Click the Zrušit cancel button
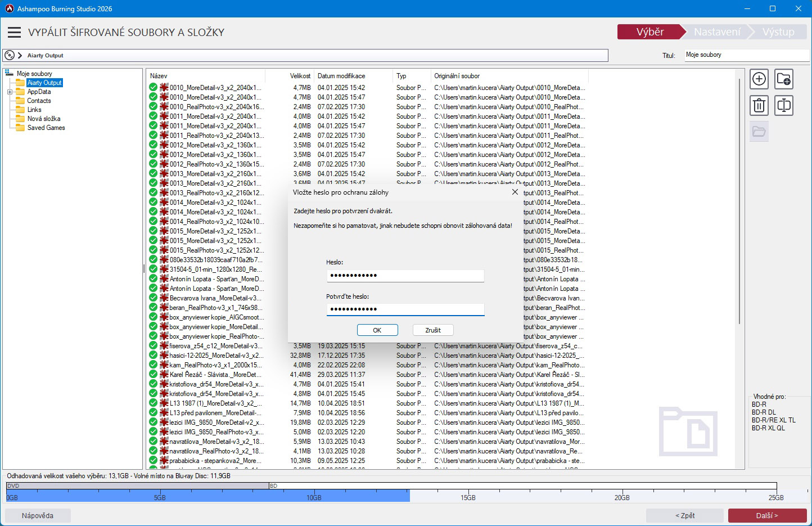This screenshot has width=812, height=526. pos(432,330)
